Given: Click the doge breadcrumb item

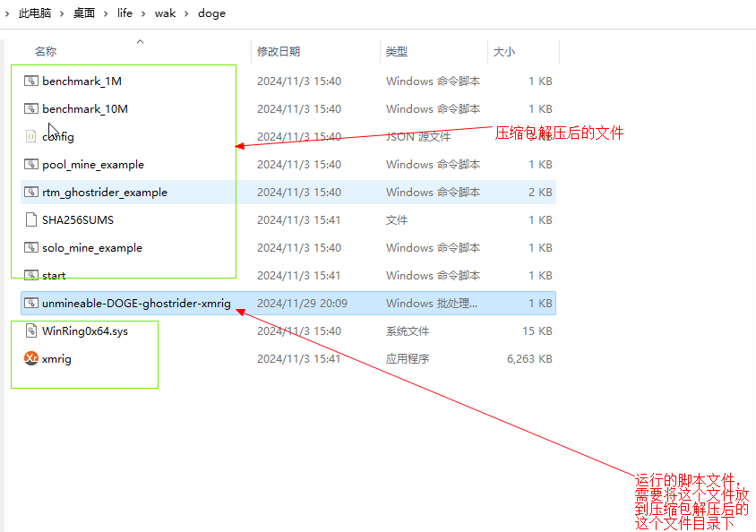Looking at the screenshot, I should click(x=211, y=13).
